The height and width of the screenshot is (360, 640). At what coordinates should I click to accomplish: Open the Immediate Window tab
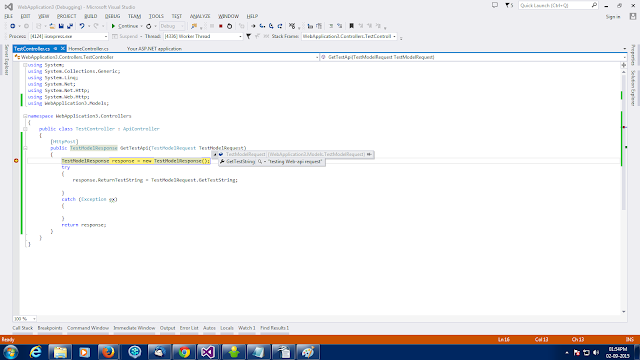[134, 328]
